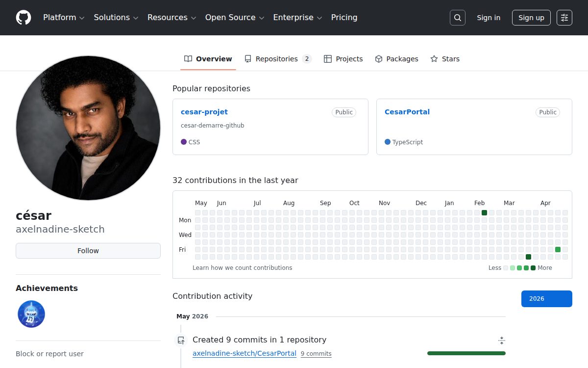Open the cesar-projet repository
The height and width of the screenshot is (368, 588).
click(x=204, y=112)
